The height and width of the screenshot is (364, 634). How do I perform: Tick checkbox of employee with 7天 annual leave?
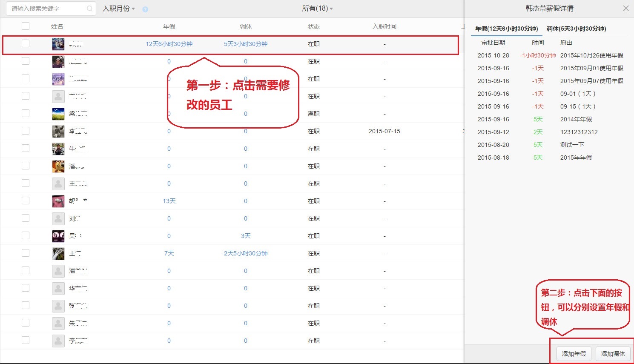(x=26, y=253)
